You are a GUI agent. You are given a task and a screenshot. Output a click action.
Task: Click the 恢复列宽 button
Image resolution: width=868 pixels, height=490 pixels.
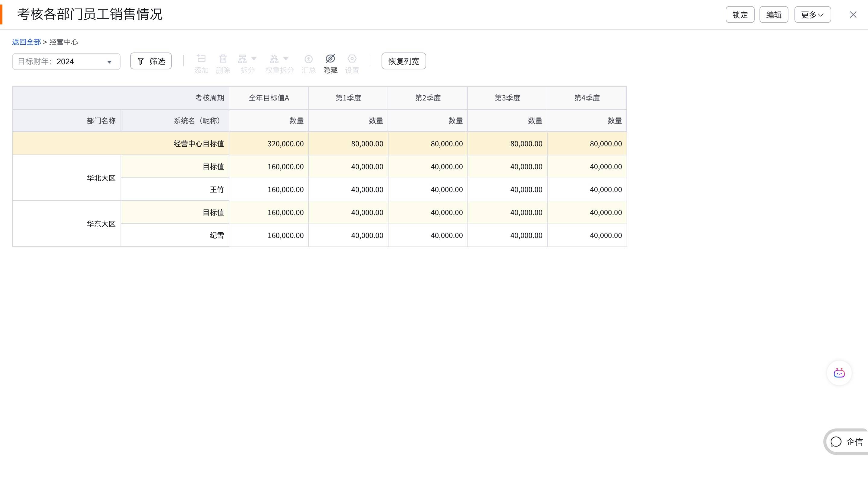403,61
